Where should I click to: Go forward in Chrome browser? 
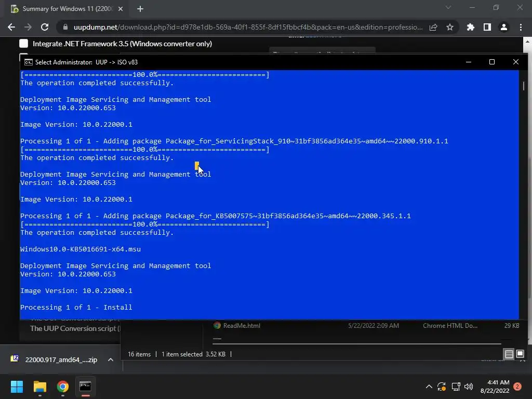28,27
